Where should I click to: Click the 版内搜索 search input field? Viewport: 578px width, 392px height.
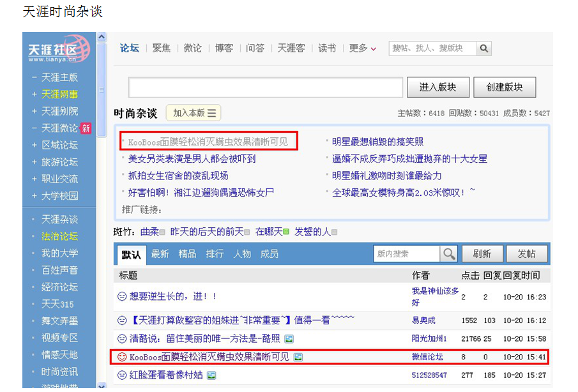click(406, 254)
